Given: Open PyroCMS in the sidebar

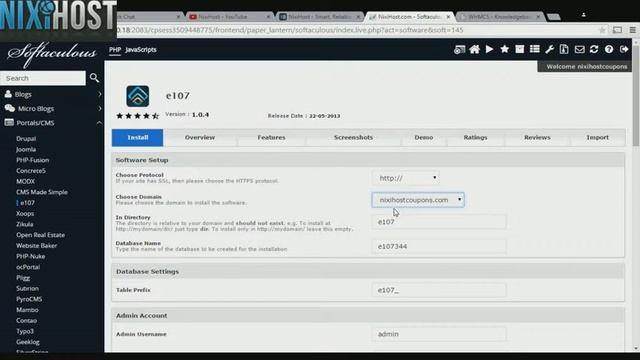Looking at the screenshot, I should (x=29, y=299).
